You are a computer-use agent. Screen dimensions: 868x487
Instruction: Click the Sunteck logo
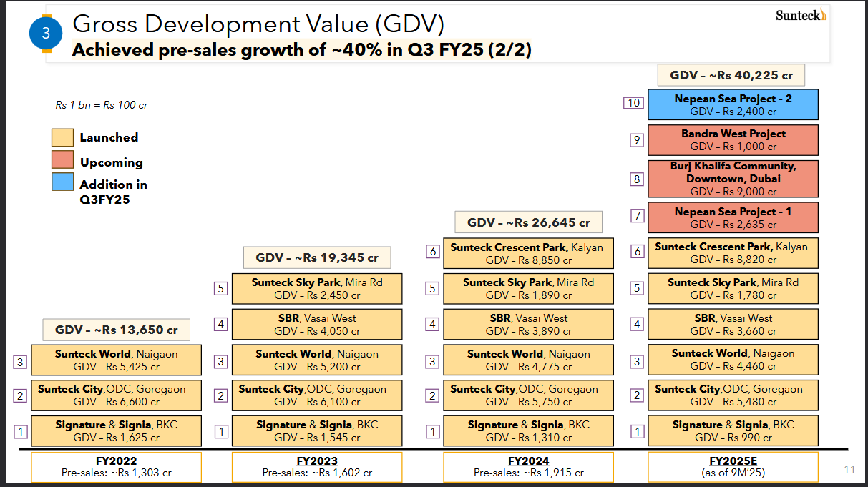coord(801,15)
